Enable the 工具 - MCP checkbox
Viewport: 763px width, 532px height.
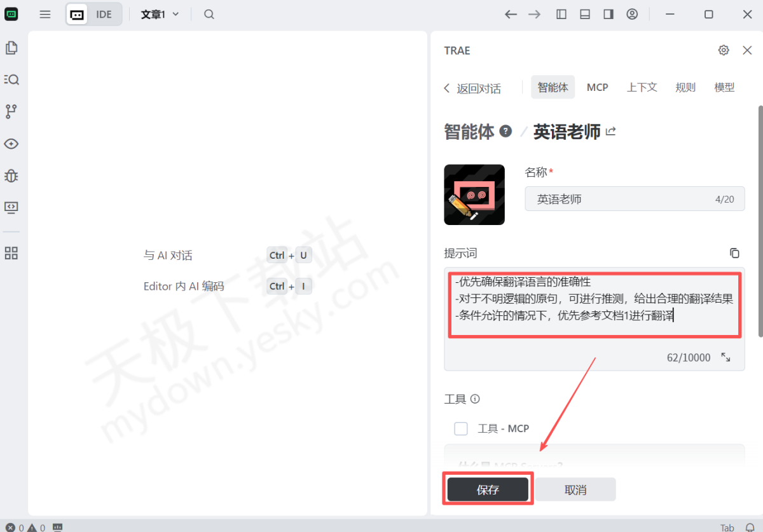tap(461, 428)
